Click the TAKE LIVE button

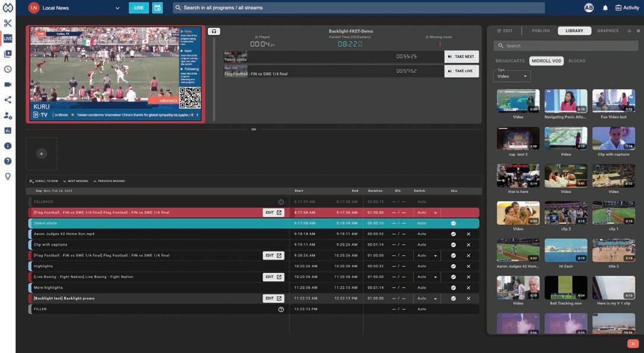tap(462, 71)
